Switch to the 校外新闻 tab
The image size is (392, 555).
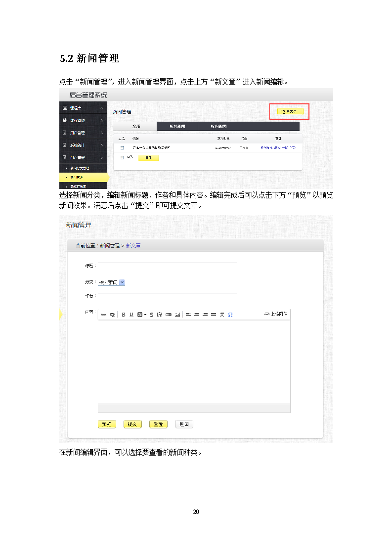coord(177,126)
